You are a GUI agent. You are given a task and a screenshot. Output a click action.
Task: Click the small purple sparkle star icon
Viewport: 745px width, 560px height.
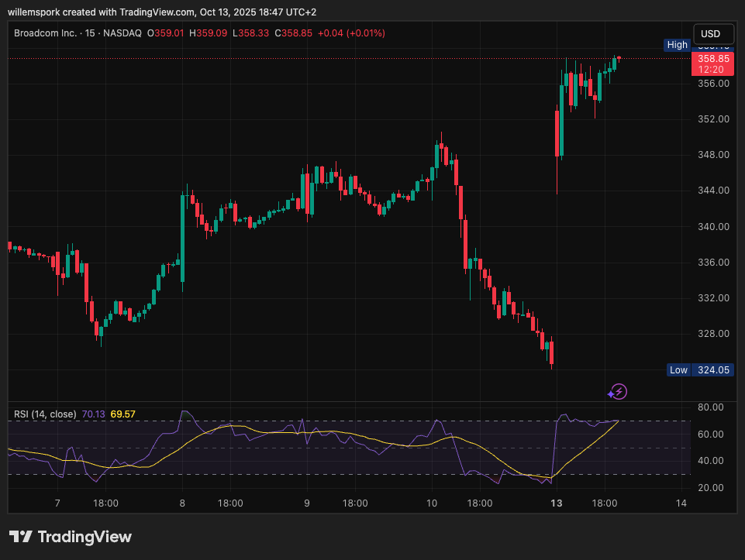611,394
